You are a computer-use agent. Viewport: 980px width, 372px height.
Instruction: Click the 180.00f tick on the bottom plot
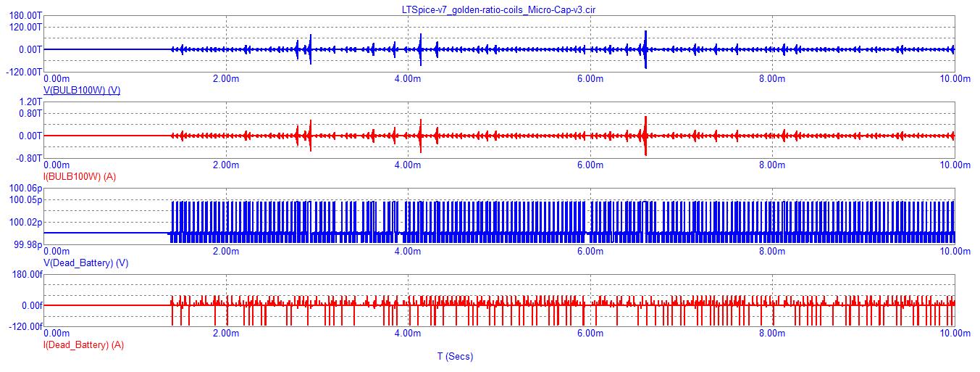coord(25,274)
